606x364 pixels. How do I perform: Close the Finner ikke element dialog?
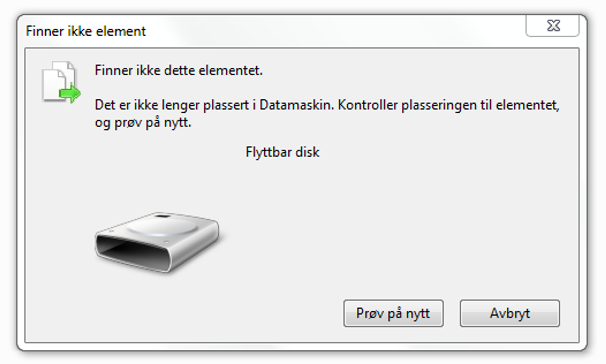coord(553,26)
